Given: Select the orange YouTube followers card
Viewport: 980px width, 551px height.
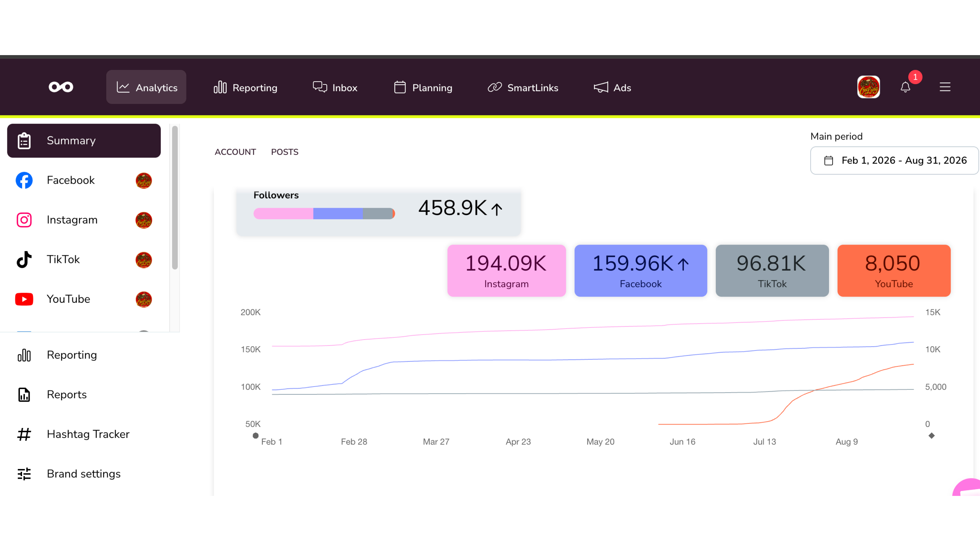Looking at the screenshot, I should [x=894, y=271].
